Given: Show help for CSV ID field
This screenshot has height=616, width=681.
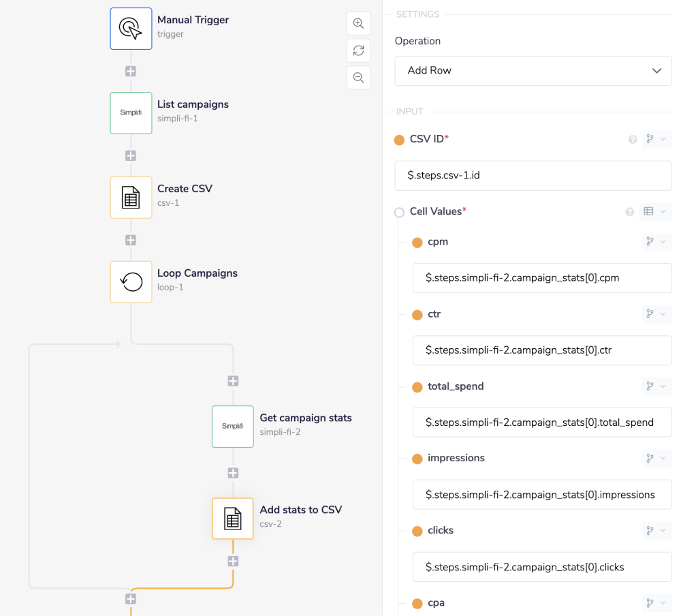Looking at the screenshot, I should (x=632, y=140).
